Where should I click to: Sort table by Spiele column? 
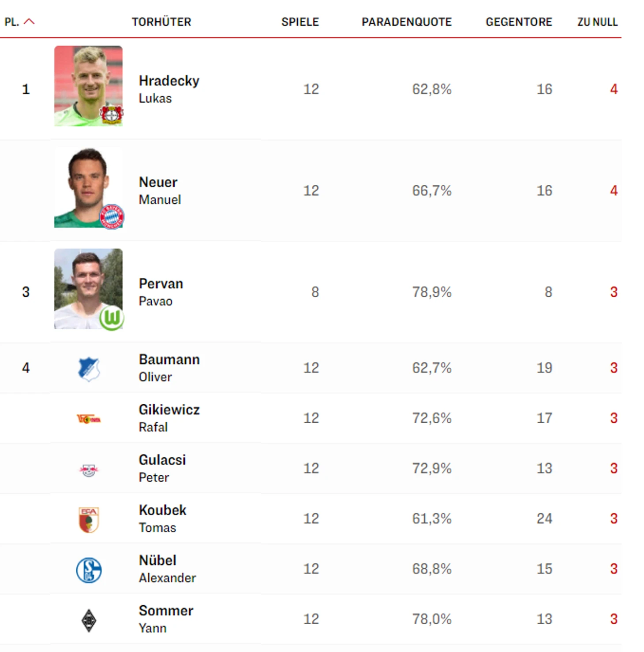[x=300, y=22]
